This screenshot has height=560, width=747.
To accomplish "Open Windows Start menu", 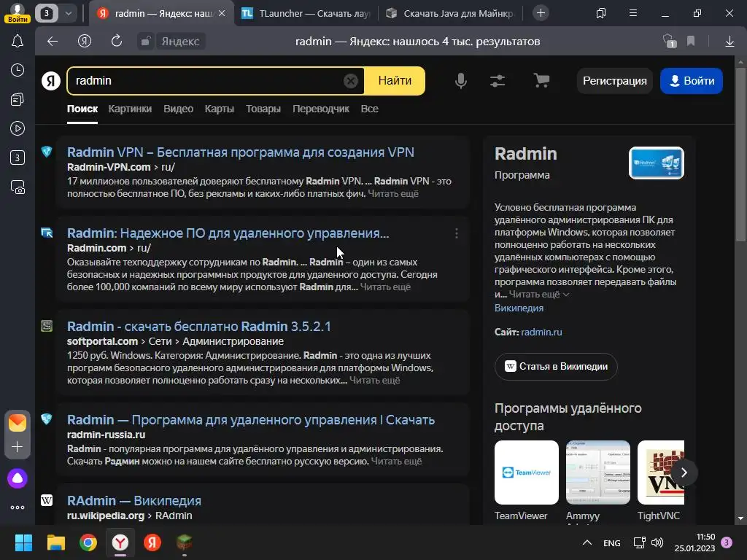I will coord(23,542).
